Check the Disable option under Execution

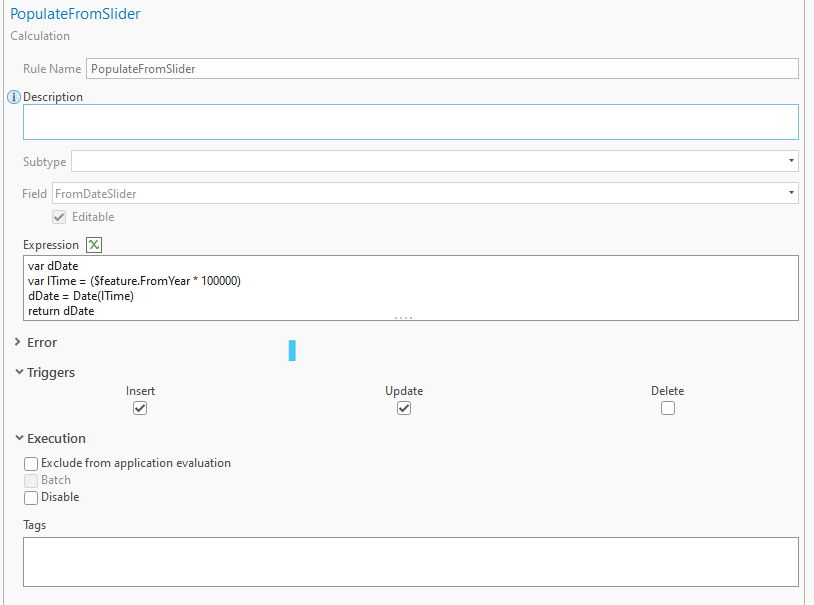click(x=31, y=497)
